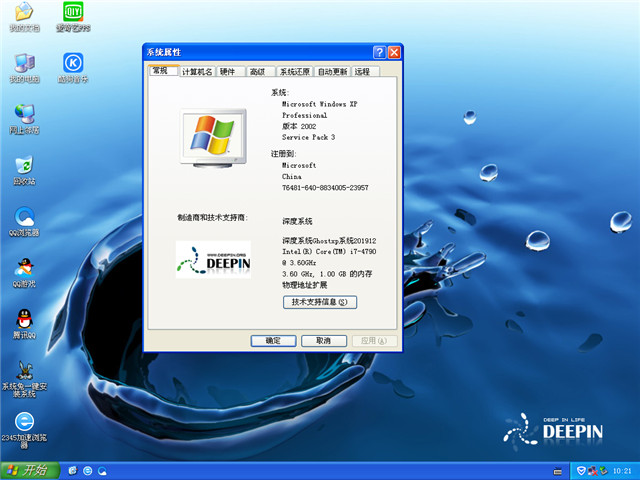Image resolution: width=640 pixels, height=480 pixels.
Task: Switch to the 常规 tab
Action: 163,71
